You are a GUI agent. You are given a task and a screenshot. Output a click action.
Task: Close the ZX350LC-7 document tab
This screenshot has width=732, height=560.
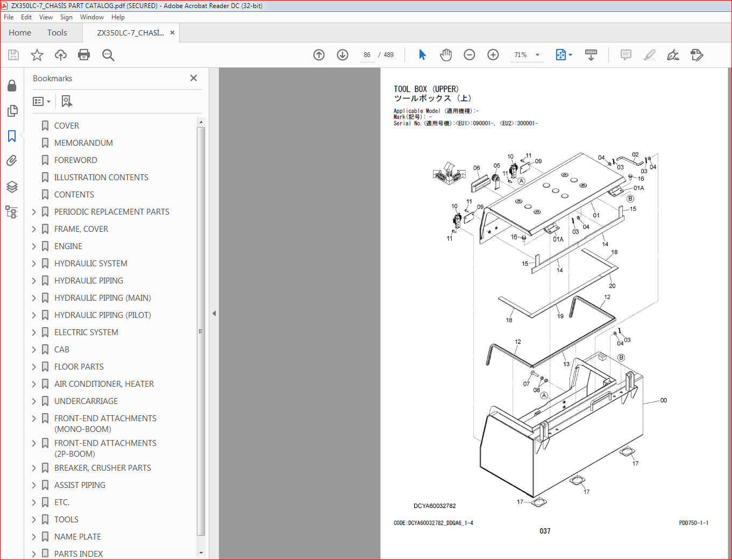pyautogui.click(x=173, y=33)
